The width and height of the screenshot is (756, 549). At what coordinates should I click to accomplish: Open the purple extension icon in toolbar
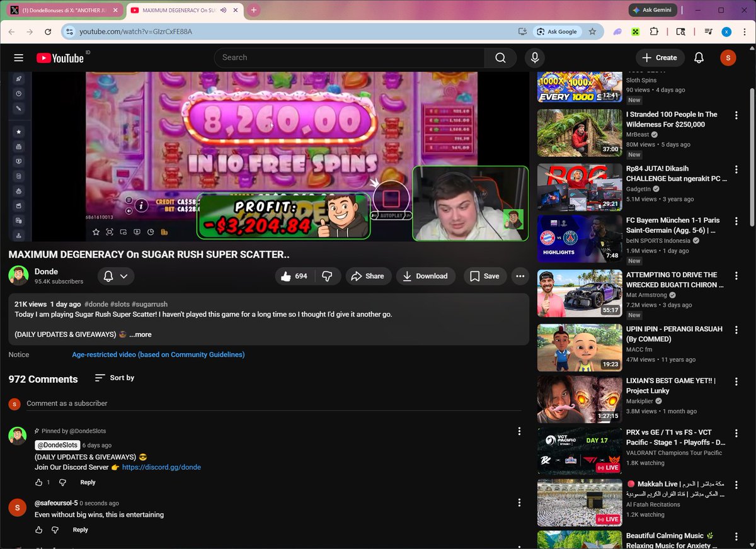pyautogui.click(x=617, y=31)
